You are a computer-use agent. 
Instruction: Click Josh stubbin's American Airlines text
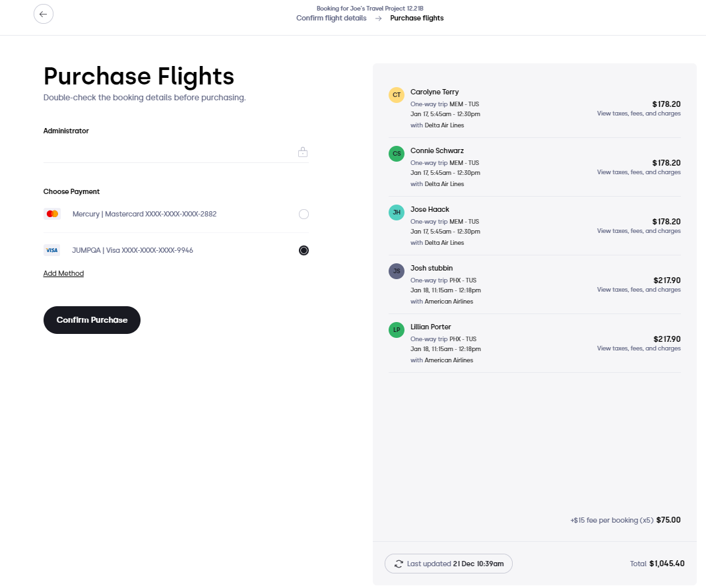[x=449, y=302]
